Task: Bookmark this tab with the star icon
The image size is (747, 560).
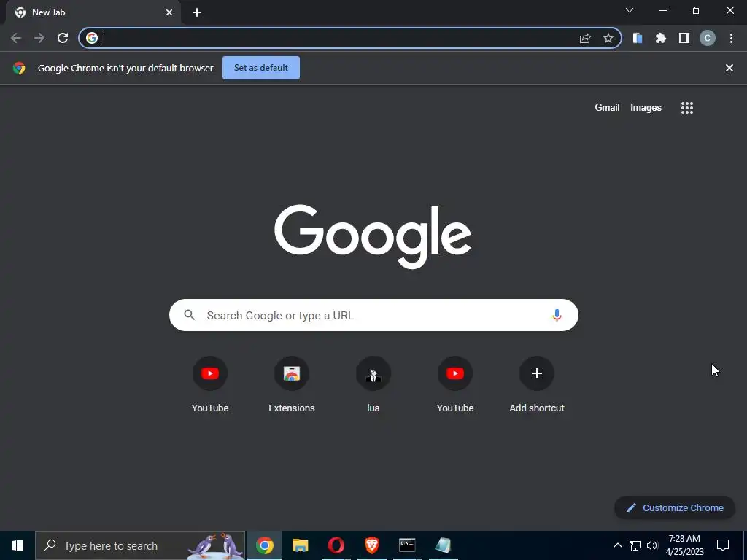Action: click(608, 38)
